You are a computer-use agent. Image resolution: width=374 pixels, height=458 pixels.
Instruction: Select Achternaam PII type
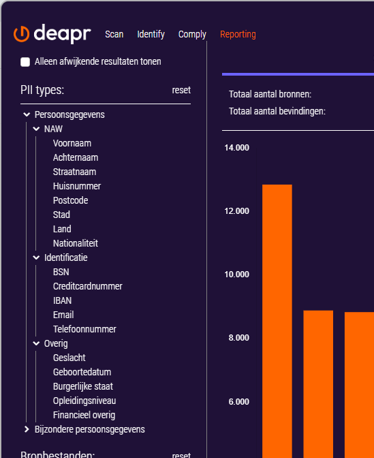75,158
